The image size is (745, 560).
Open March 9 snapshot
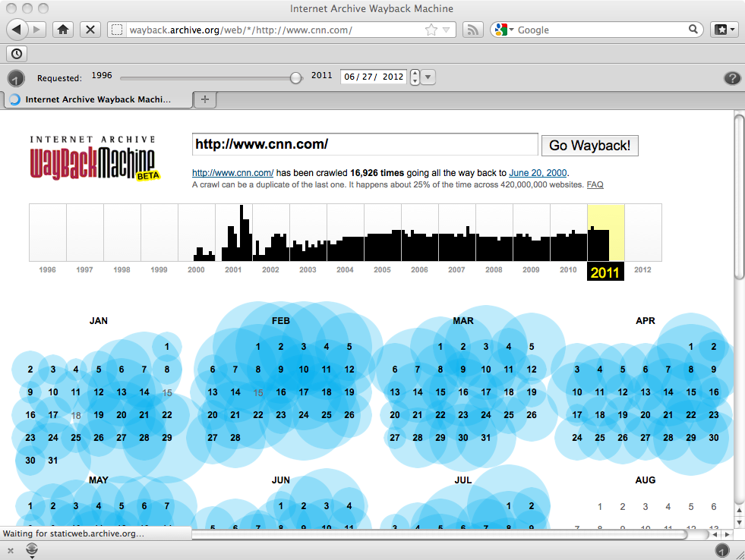click(462, 370)
